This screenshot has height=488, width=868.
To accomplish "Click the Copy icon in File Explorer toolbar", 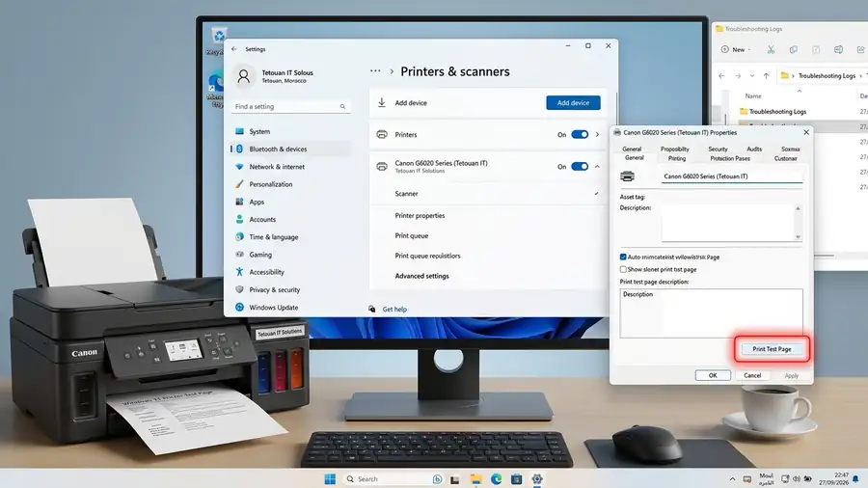I will 794,50.
